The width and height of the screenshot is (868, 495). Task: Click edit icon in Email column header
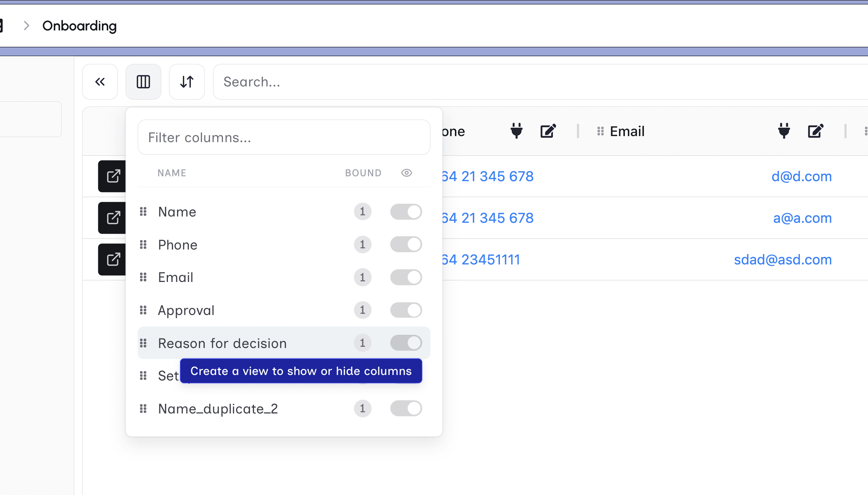point(816,131)
